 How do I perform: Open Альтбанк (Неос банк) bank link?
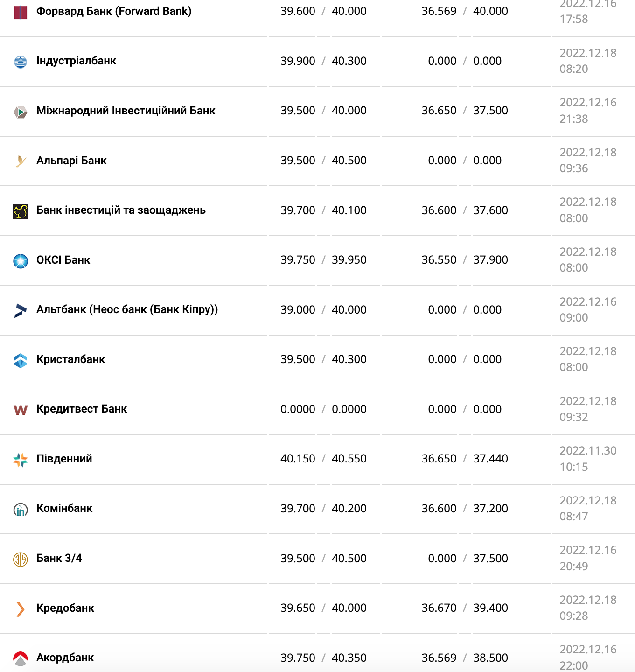tap(127, 309)
